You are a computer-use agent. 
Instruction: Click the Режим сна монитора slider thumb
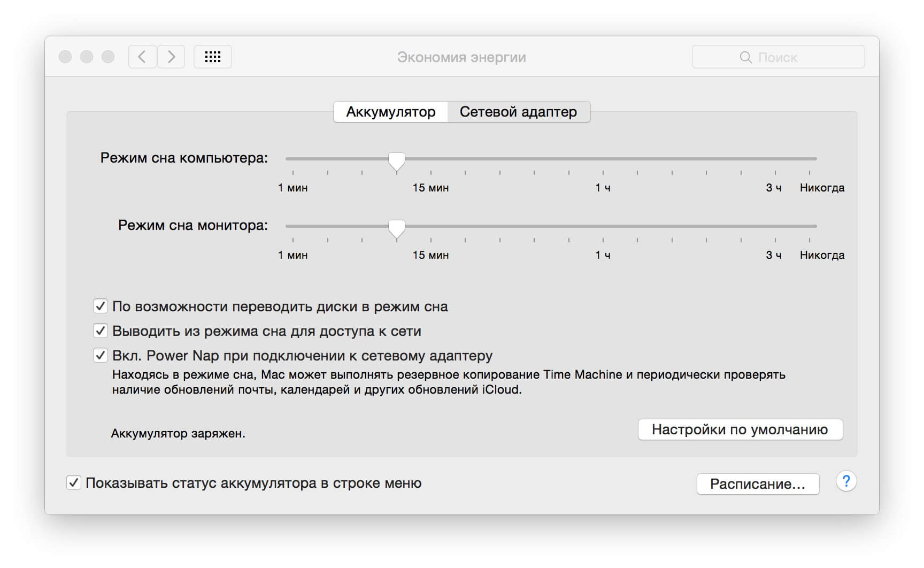pyautogui.click(x=396, y=228)
